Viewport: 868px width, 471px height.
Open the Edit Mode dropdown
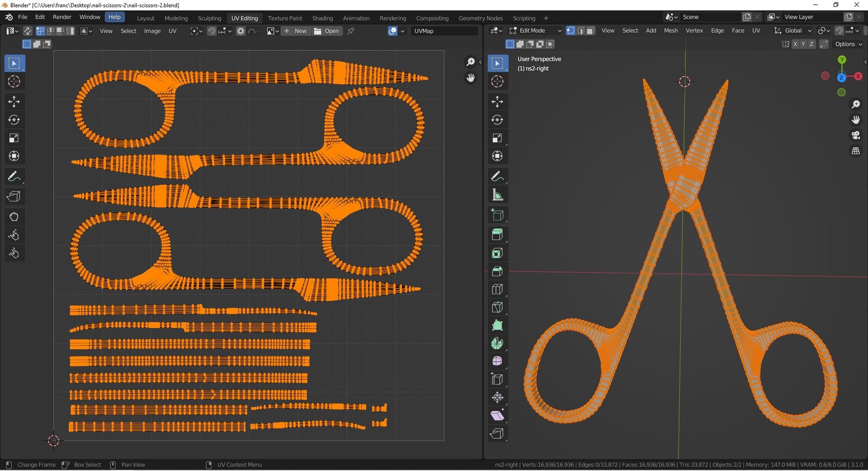click(536, 31)
